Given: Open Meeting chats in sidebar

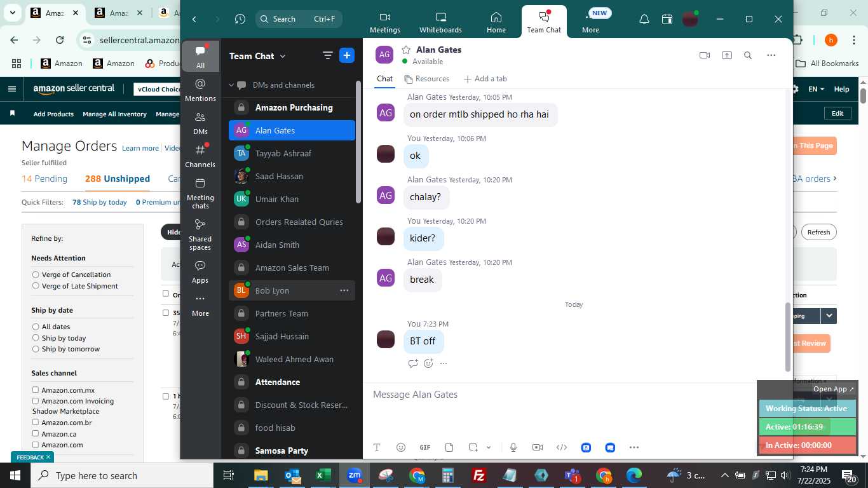Looking at the screenshot, I should coord(200,193).
